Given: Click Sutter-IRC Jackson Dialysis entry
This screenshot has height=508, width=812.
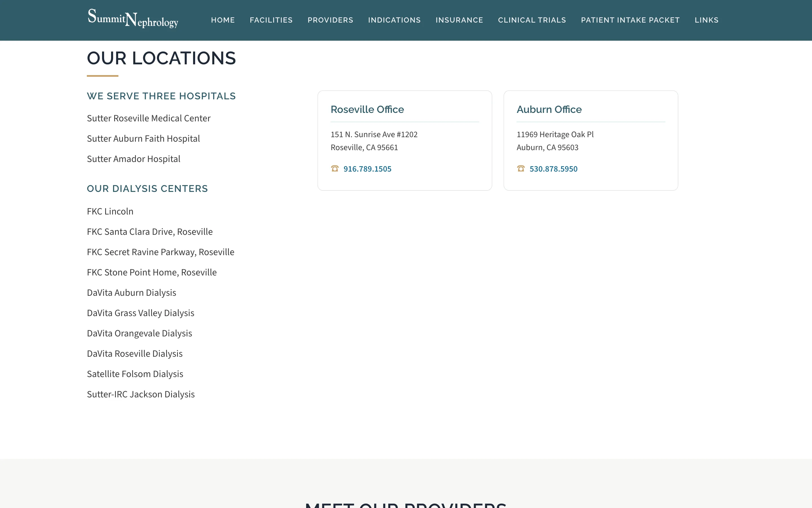Looking at the screenshot, I should pos(141,395).
